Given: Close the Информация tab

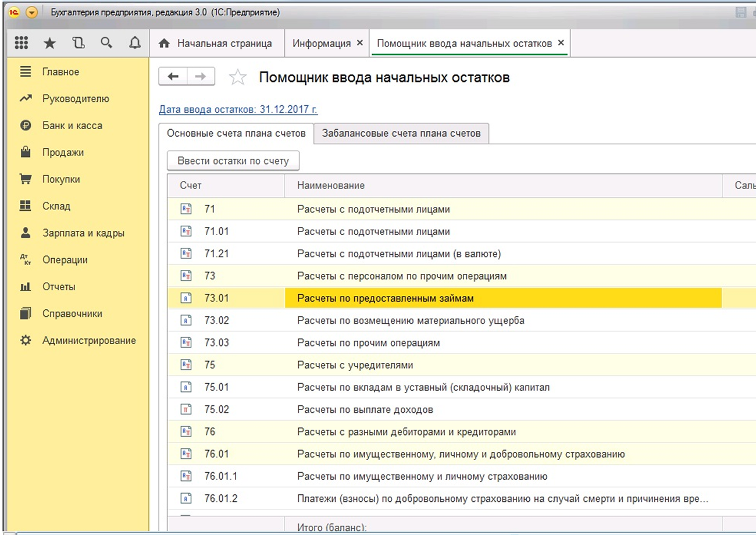Looking at the screenshot, I should click(359, 43).
